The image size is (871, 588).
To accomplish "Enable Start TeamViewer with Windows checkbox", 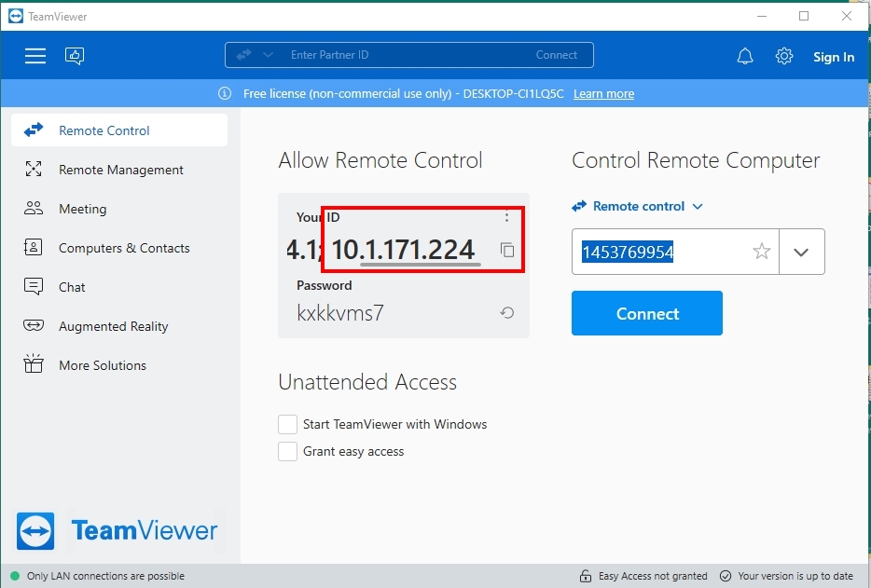I will (x=288, y=424).
